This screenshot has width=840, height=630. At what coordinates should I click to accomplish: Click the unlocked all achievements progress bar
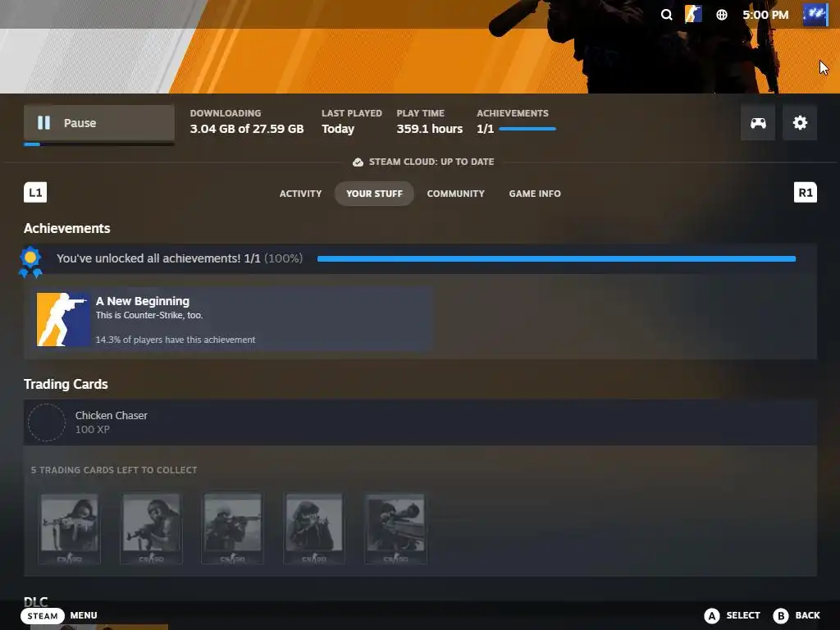[x=556, y=258]
